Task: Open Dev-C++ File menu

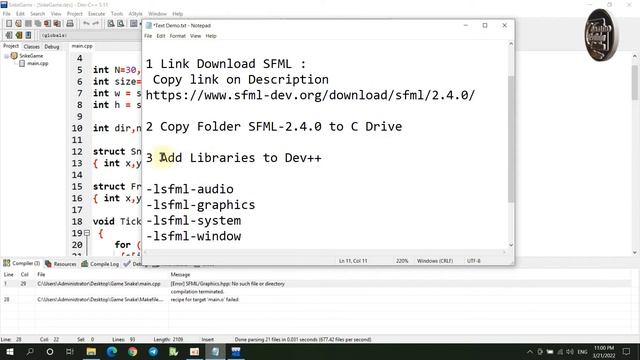Action: [7, 14]
